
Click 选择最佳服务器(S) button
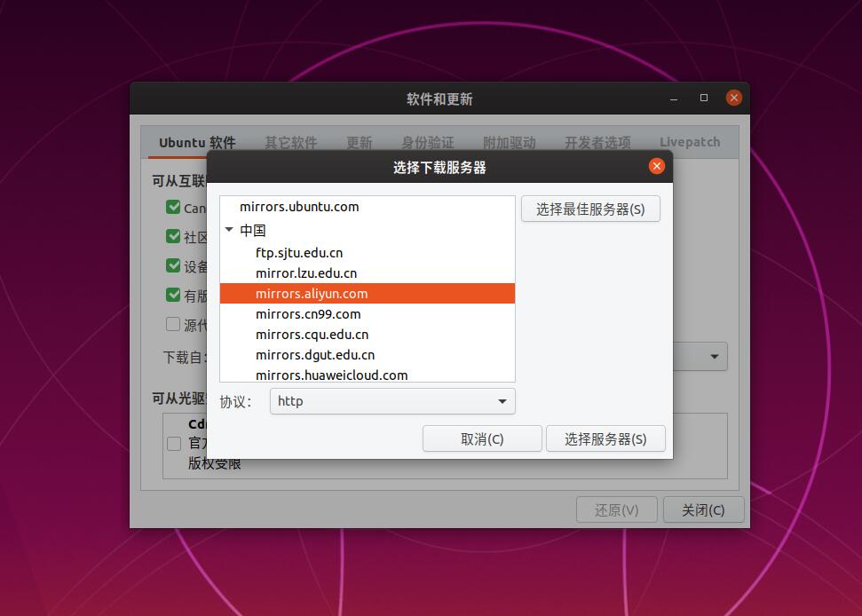[x=590, y=209]
